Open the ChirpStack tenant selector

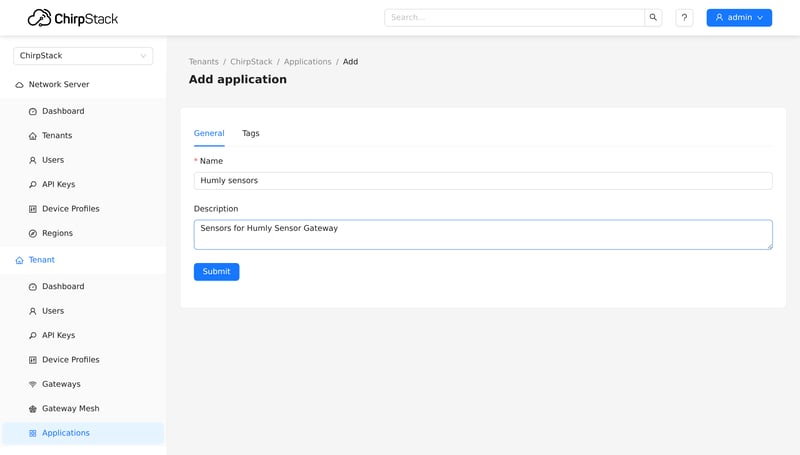coord(83,56)
